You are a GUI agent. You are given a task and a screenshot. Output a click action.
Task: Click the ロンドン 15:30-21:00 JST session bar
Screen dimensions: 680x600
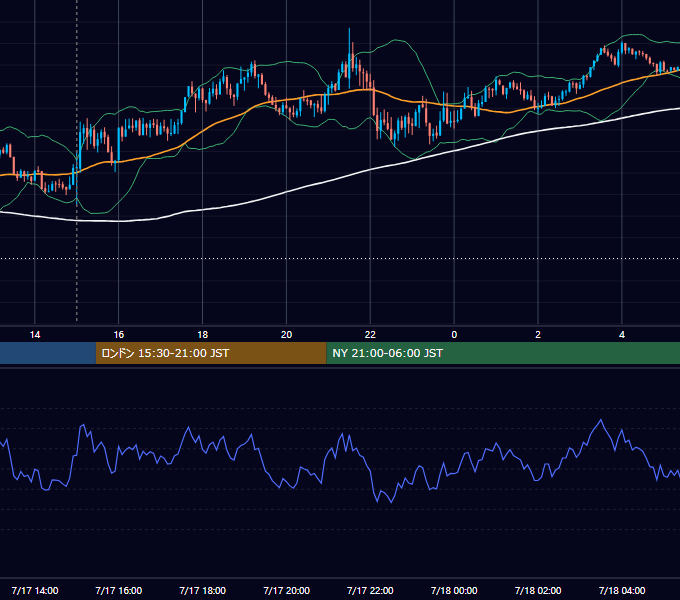(211, 353)
